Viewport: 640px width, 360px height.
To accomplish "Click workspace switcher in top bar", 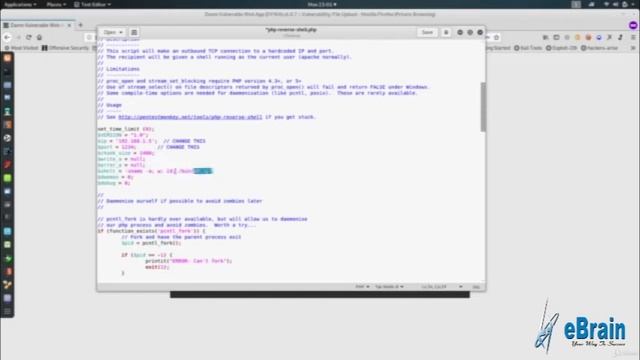I will click(x=576, y=4).
